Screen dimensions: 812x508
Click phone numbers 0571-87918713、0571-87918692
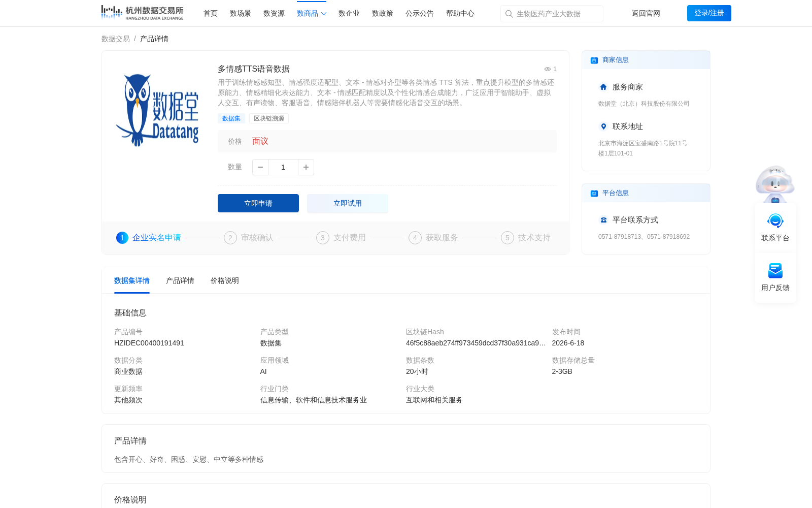pyautogui.click(x=644, y=237)
